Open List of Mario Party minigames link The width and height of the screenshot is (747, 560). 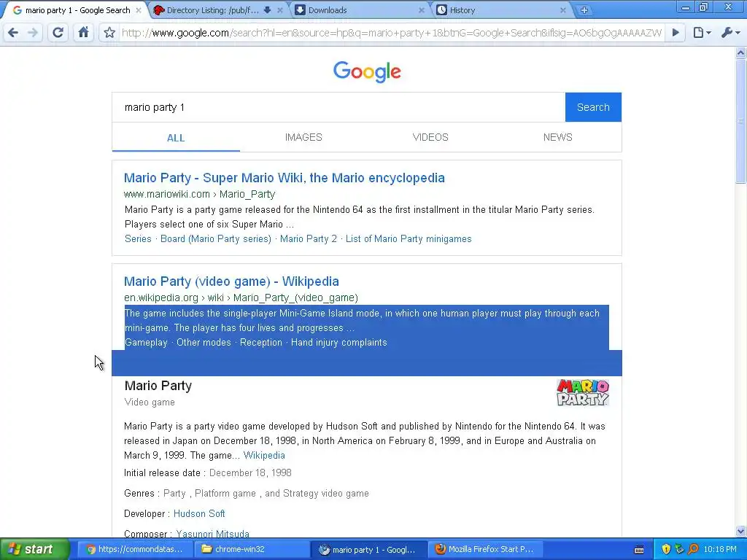(x=409, y=238)
